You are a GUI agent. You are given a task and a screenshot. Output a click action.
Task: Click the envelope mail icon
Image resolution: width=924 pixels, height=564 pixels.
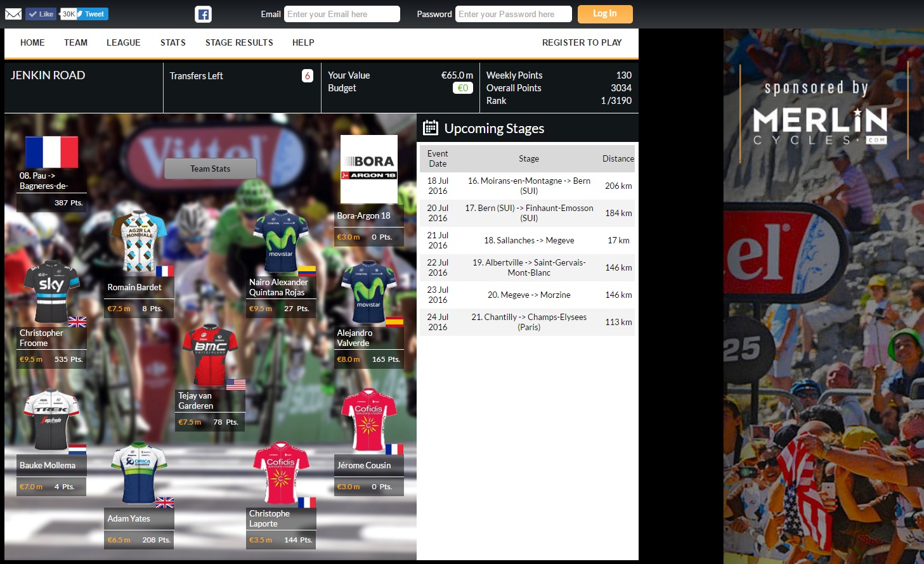click(x=13, y=14)
